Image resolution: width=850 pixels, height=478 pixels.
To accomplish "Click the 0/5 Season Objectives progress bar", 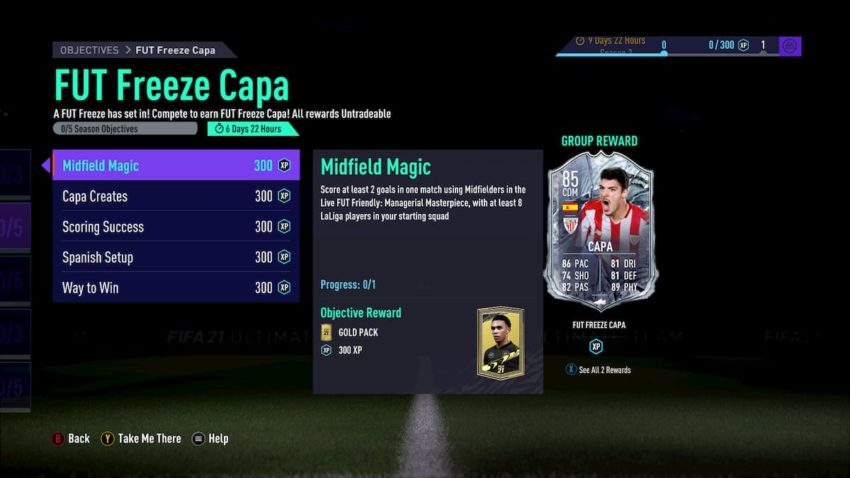I will pos(125,128).
